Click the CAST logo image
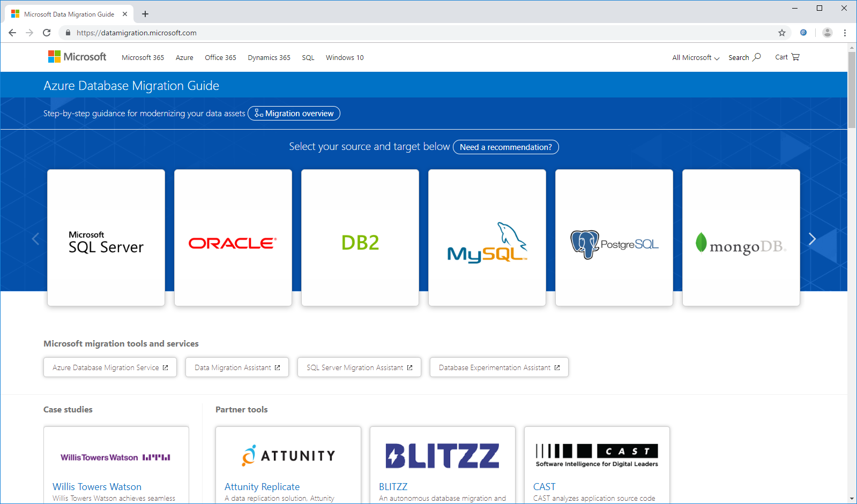The width and height of the screenshot is (857, 504). point(597,455)
